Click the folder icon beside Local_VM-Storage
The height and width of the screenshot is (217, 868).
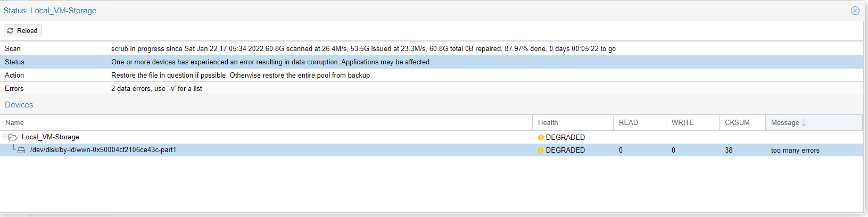tap(13, 137)
